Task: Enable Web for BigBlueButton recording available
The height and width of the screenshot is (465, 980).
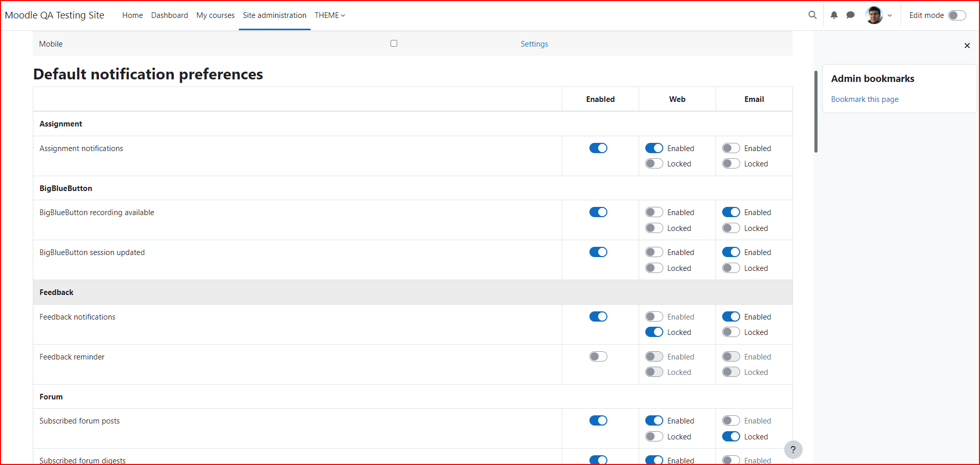Action: 654,212
